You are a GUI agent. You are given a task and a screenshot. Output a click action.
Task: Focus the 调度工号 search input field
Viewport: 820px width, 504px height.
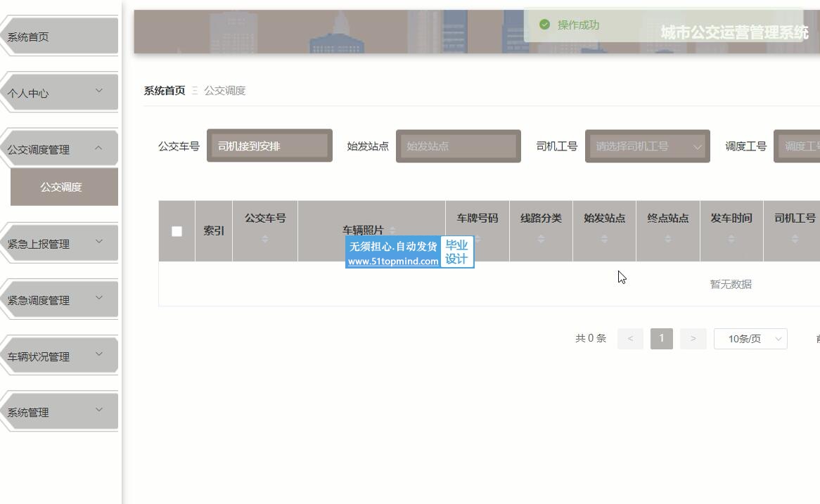tap(797, 146)
